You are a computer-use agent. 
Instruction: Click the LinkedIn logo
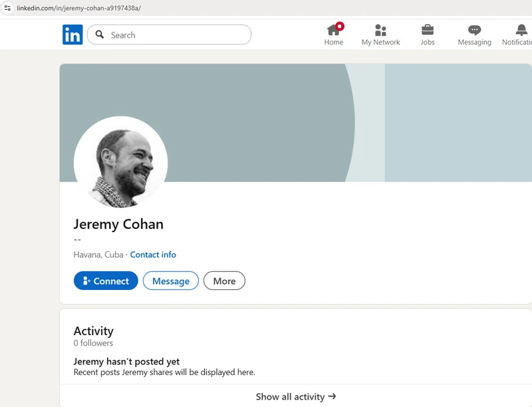click(x=72, y=35)
